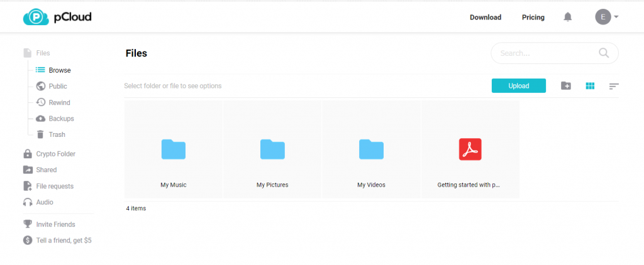644x265 pixels.
Task: Click the Files label in sidebar
Action: [43, 53]
